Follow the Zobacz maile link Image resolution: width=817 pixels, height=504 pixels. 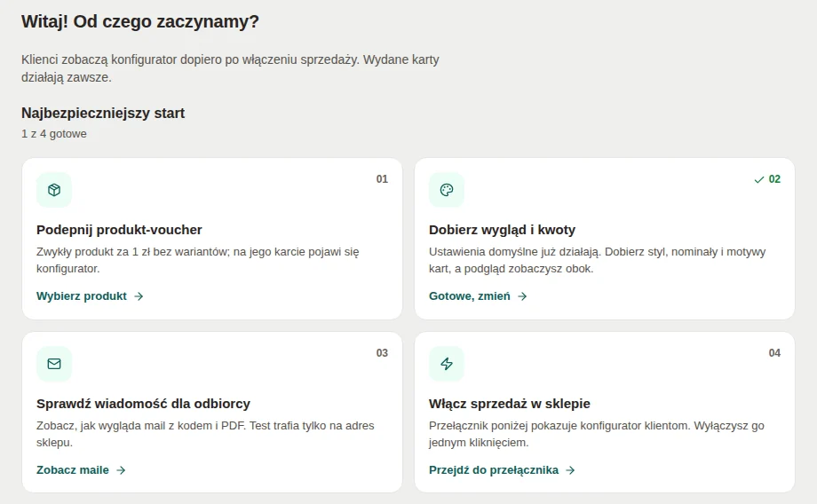[x=81, y=470]
